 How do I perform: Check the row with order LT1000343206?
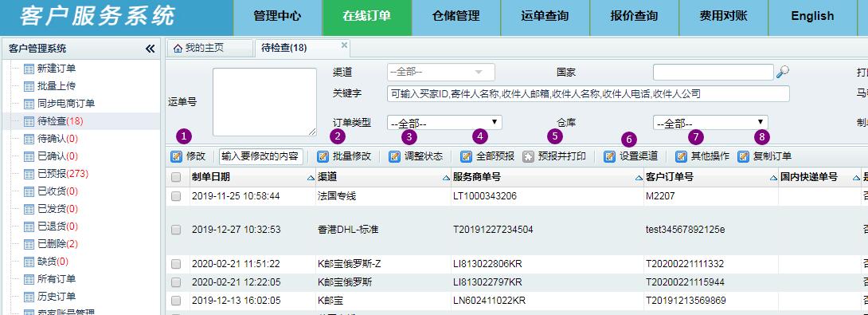176,196
